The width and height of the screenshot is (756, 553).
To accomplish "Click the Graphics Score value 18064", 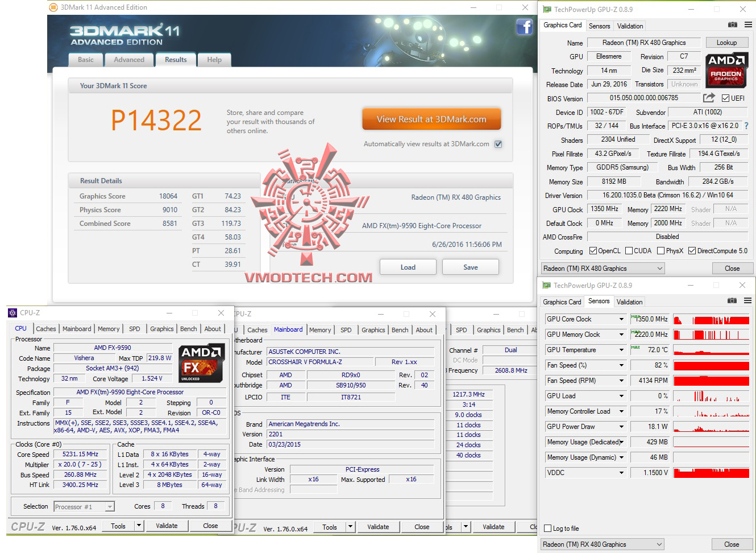I will [x=168, y=196].
